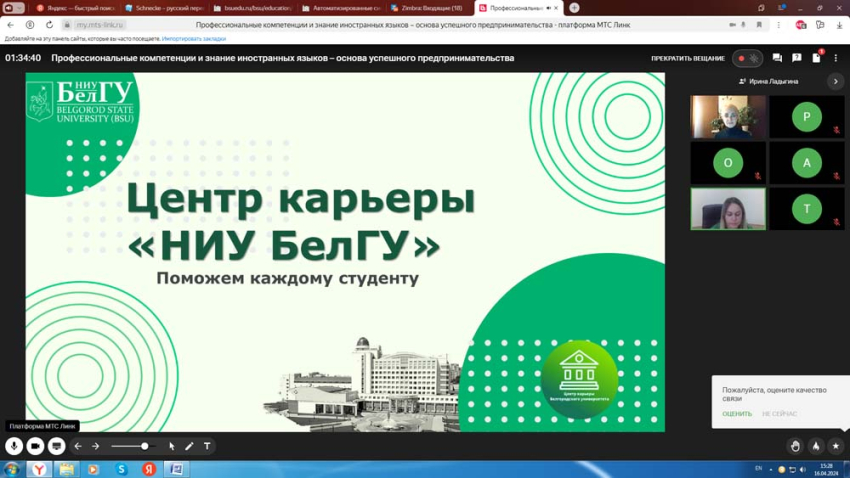Open red Yandex icon from taskbar
The width and height of the screenshot is (850, 478).
click(149, 469)
